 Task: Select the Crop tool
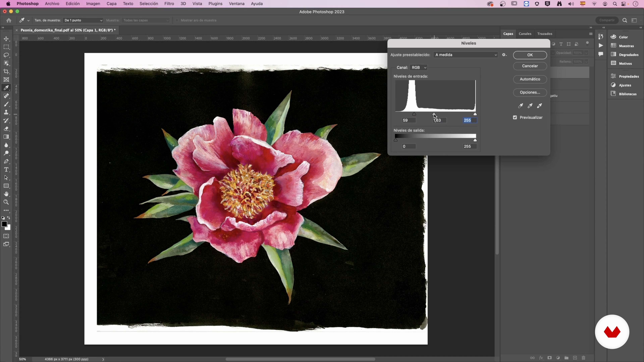click(6, 71)
